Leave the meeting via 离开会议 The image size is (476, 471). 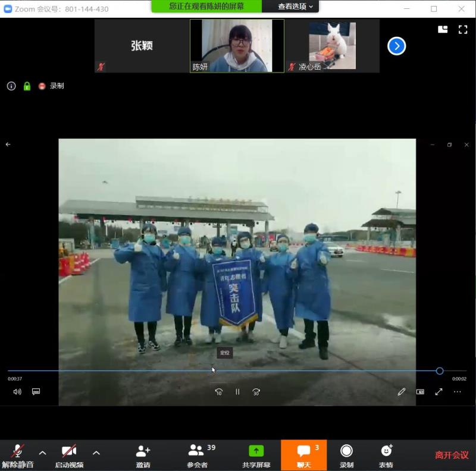click(x=452, y=455)
